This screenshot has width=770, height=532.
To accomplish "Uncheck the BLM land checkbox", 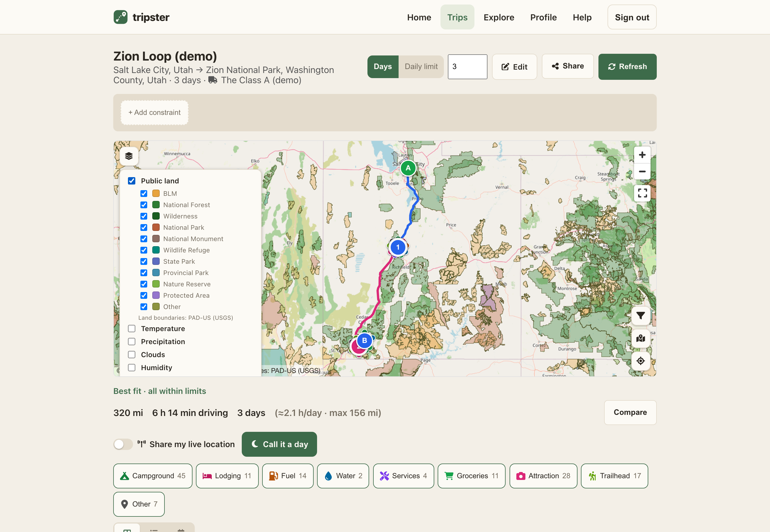I will (144, 194).
